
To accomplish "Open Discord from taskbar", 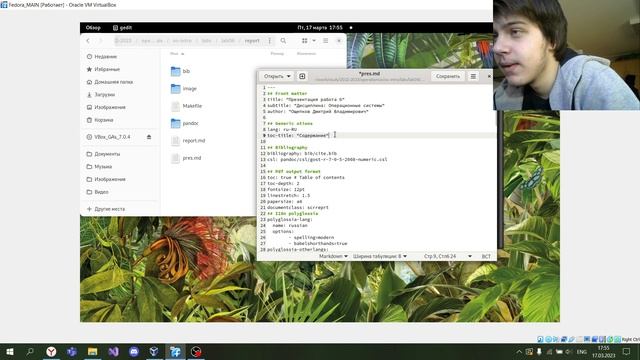I will (134, 351).
